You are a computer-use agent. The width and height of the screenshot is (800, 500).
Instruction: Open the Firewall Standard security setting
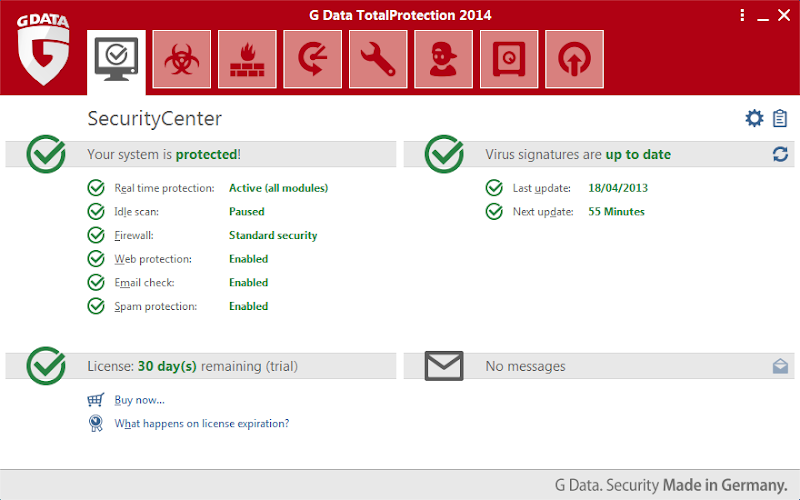pyautogui.click(x=273, y=235)
